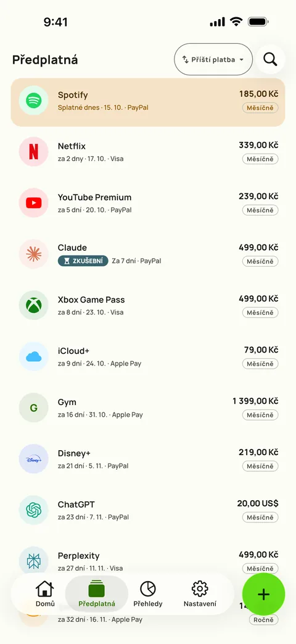
Task: Tap the Ročně badge at the bottom
Action: 263,620
